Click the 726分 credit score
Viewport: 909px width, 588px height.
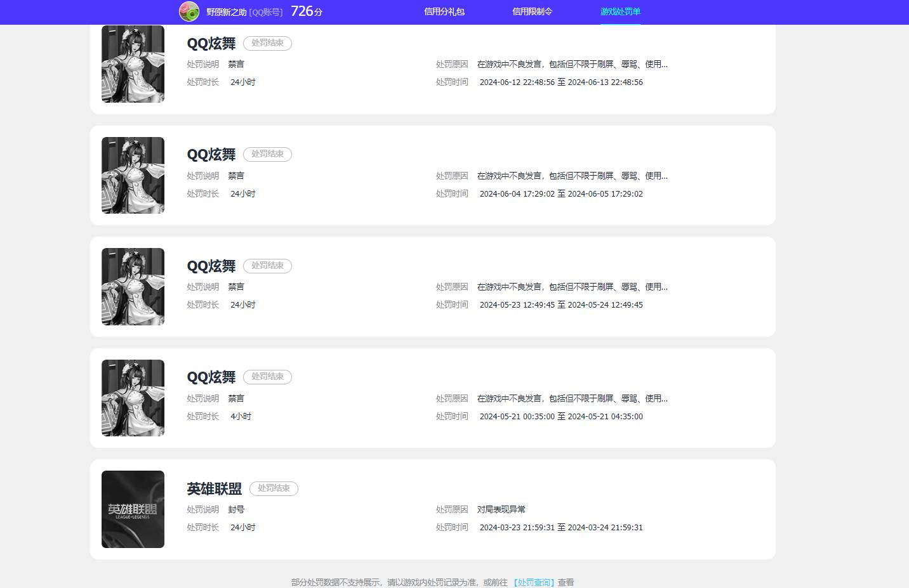(307, 11)
